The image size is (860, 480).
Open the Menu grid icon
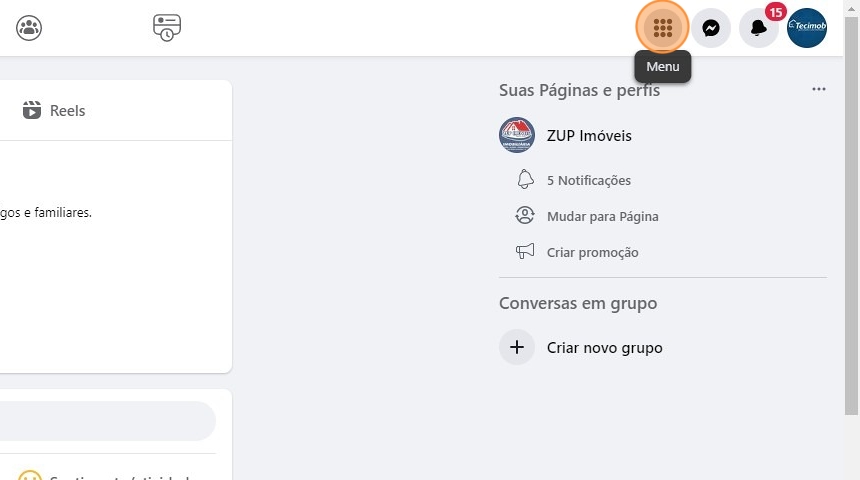662,28
